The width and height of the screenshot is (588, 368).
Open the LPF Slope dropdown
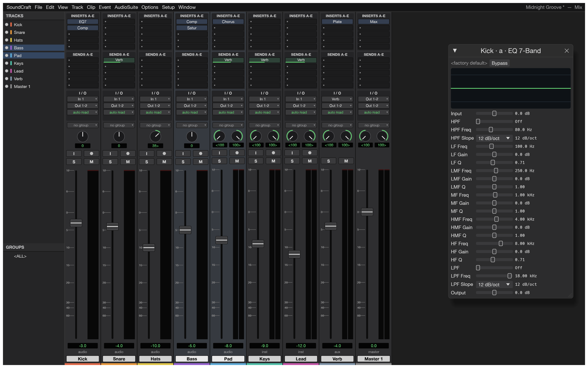tap(494, 285)
